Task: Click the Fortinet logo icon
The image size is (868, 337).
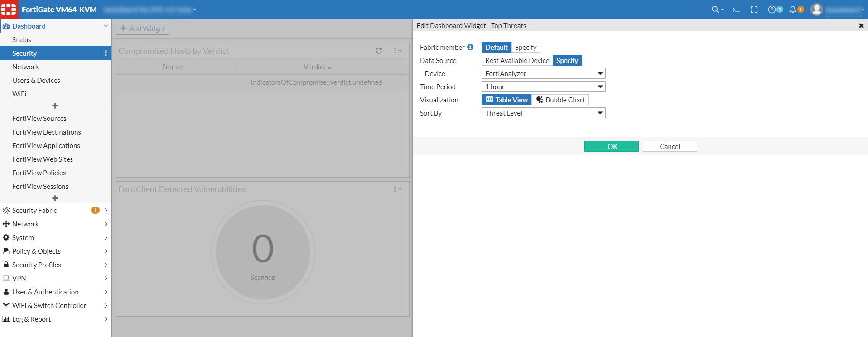Action: click(x=9, y=9)
